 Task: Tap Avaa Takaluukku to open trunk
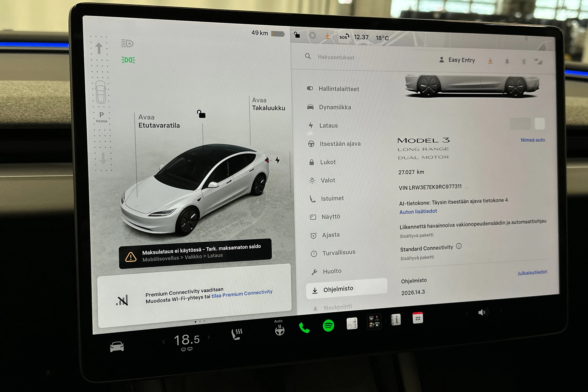(x=269, y=104)
